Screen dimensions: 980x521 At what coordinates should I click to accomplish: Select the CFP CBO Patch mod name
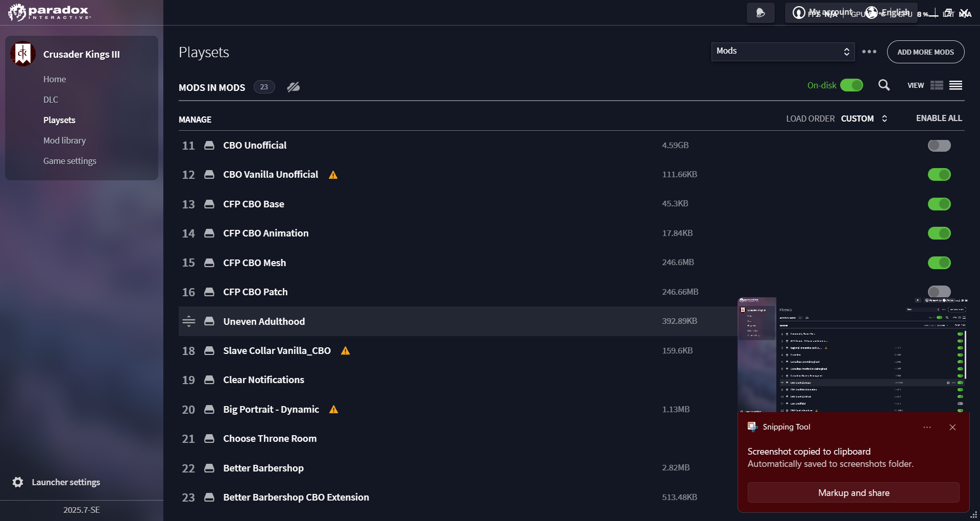click(256, 292)
